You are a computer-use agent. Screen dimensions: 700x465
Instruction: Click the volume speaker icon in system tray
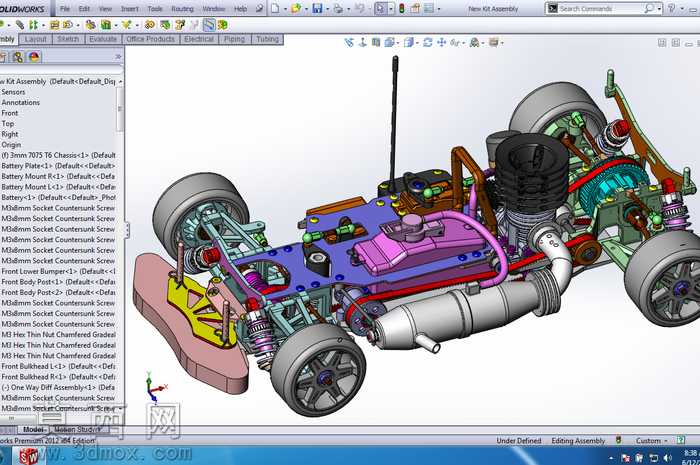pos(667,458)
